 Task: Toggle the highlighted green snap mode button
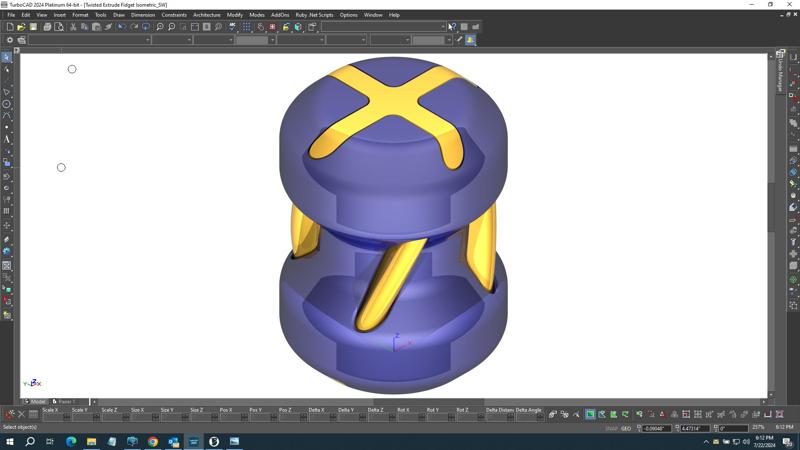(590, 414)
